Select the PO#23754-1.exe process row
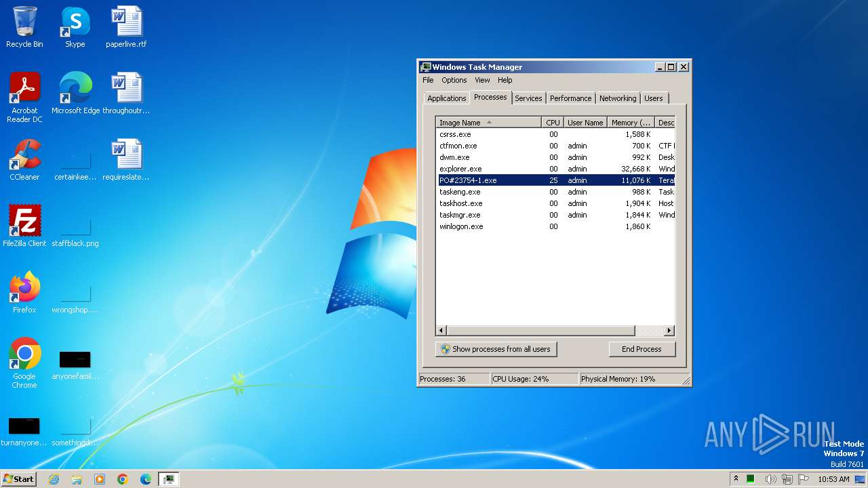Image resolution: width=868 pixels, height=488 pixels. click(x=555, y=180)
